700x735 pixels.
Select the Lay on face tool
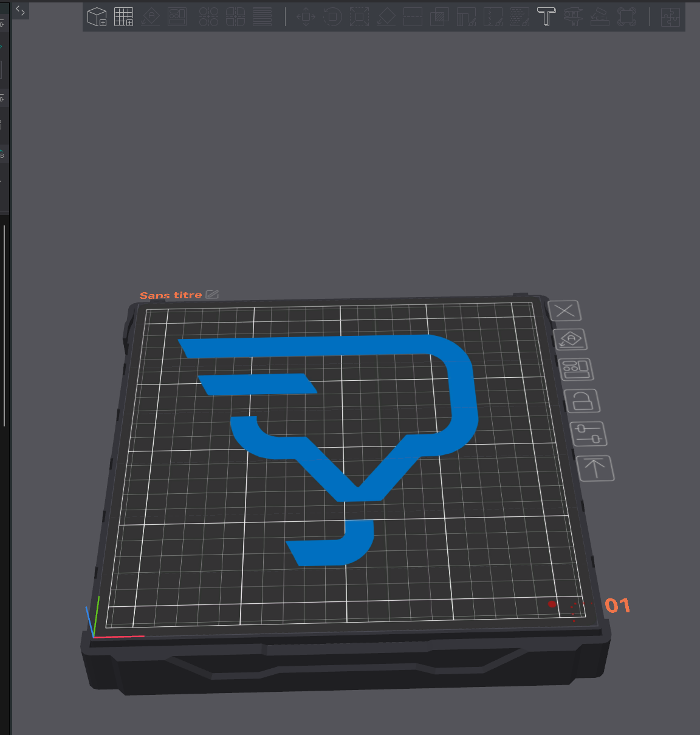(386, 16)
